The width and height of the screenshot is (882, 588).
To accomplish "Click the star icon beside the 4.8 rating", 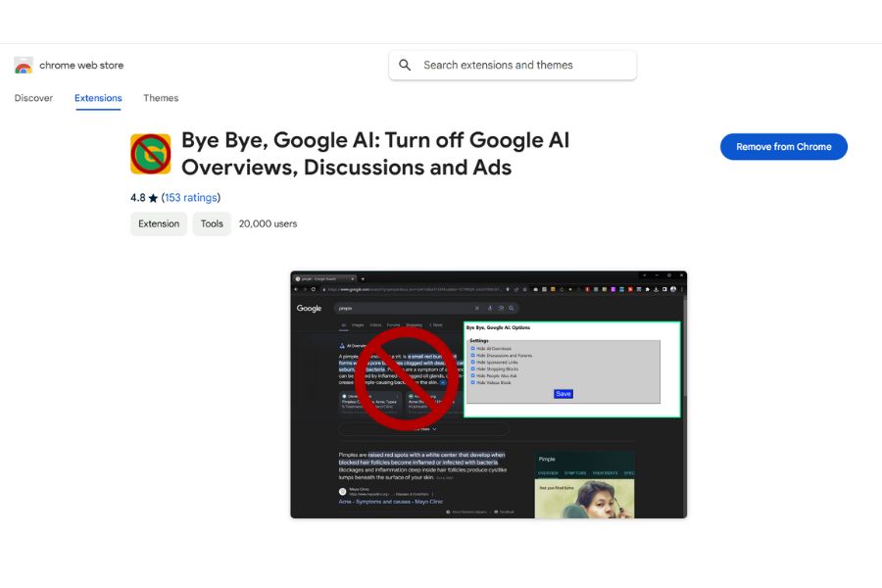I will pos(153,198).
